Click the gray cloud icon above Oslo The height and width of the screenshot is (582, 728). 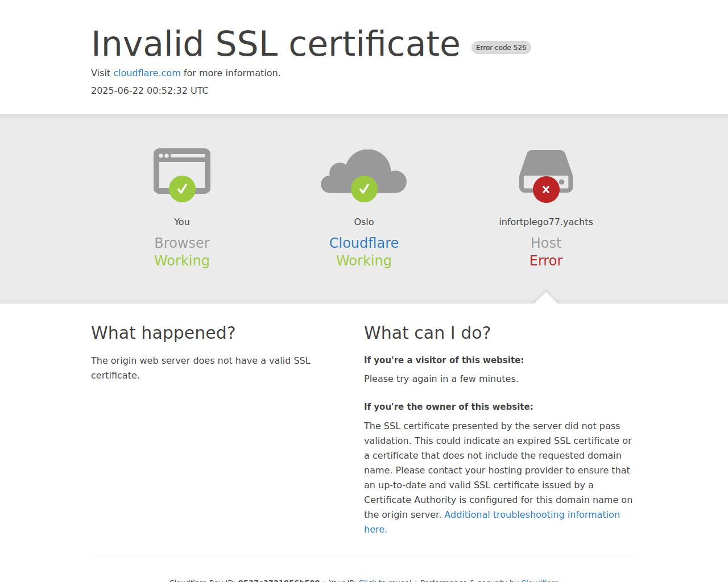pyautogui.click(x=364, y=171)
